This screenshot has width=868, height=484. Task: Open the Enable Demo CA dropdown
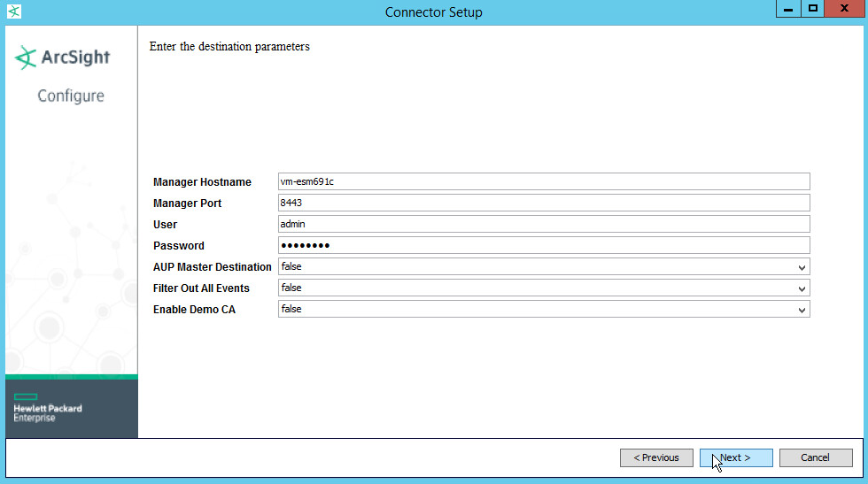click(x=544, y=309)
